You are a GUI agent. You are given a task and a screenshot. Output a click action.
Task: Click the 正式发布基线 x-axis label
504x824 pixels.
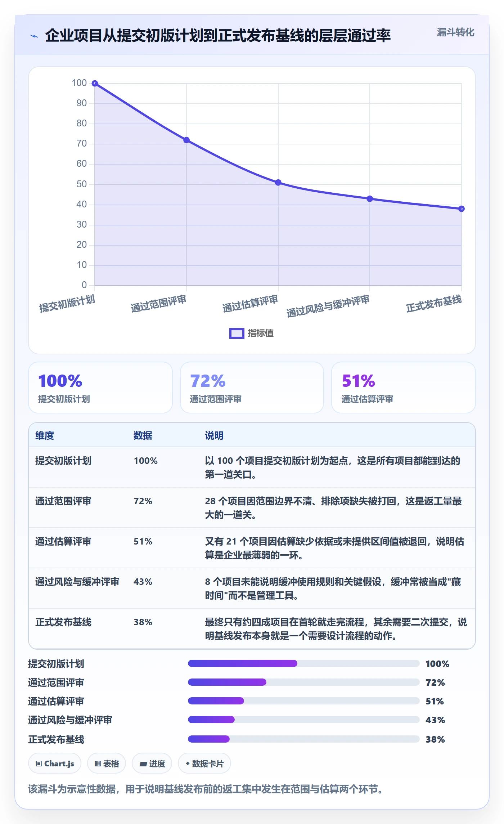coord(434,304)
